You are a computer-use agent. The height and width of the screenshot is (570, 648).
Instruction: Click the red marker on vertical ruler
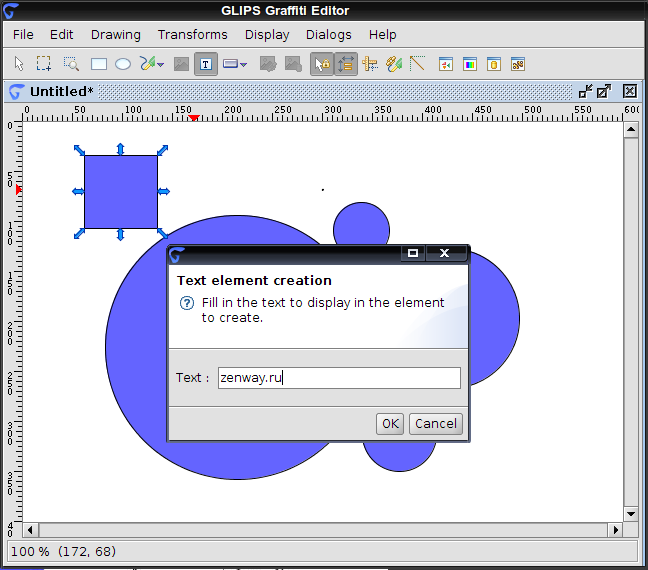coord(19,190)
